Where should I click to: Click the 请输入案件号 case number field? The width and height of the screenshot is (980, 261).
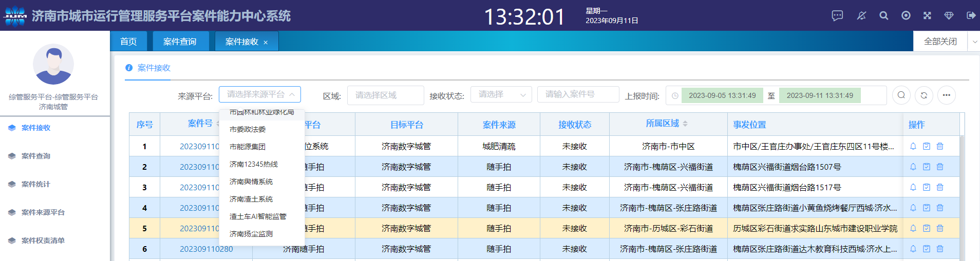point(578,94)
